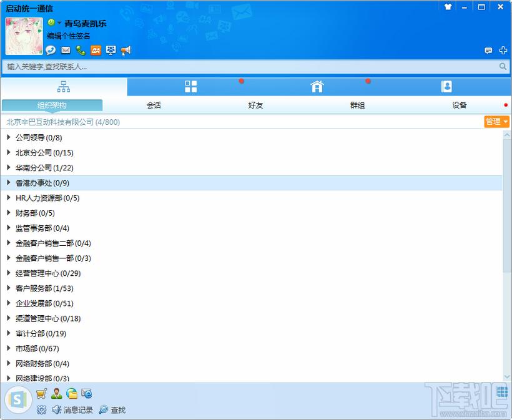
Task: Expand the 公司领导 (0/8) group
Action: (x=9, y=137)
